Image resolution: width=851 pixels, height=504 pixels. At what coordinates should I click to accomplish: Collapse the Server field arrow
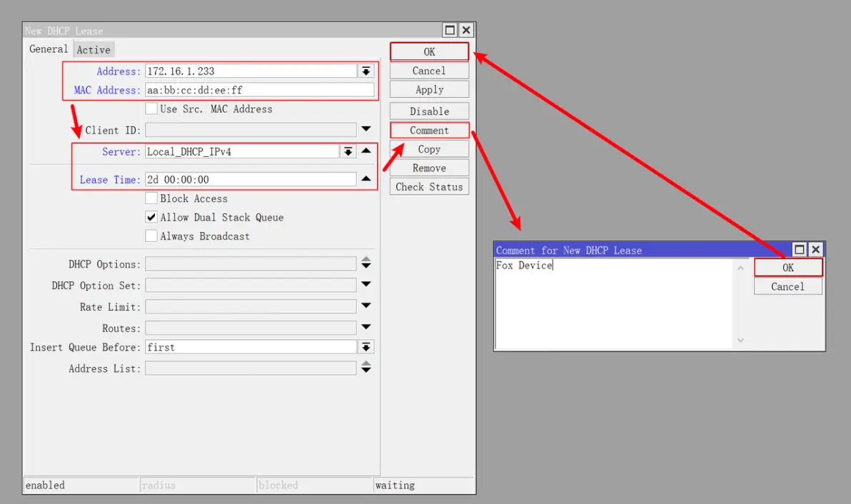click(366, 151)
